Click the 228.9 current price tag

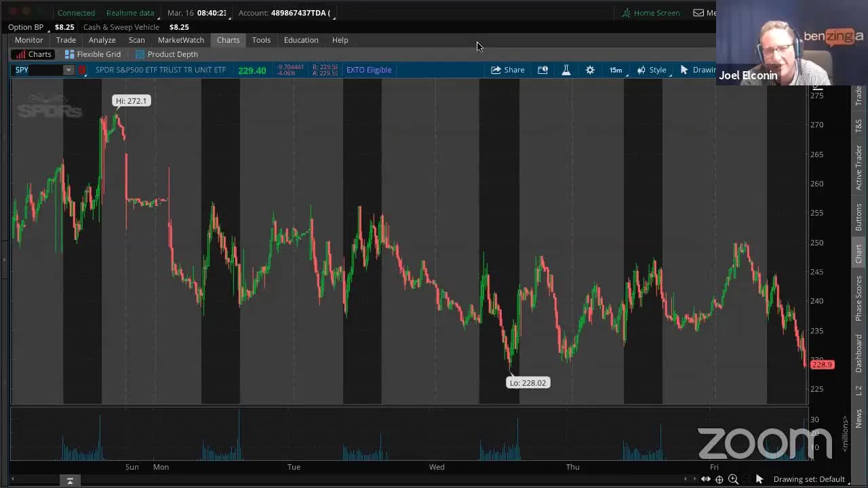click(x=822, y=365)
